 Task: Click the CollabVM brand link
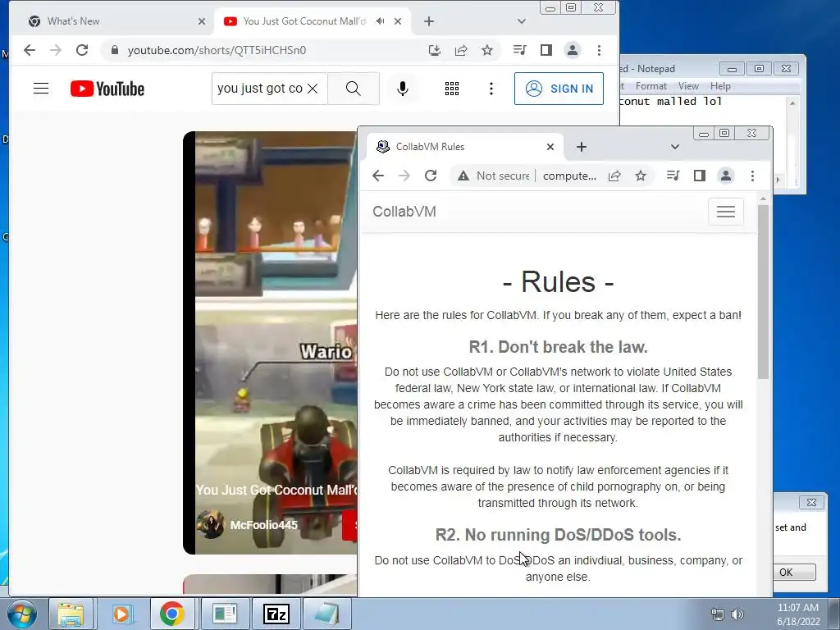click(404, 212)
